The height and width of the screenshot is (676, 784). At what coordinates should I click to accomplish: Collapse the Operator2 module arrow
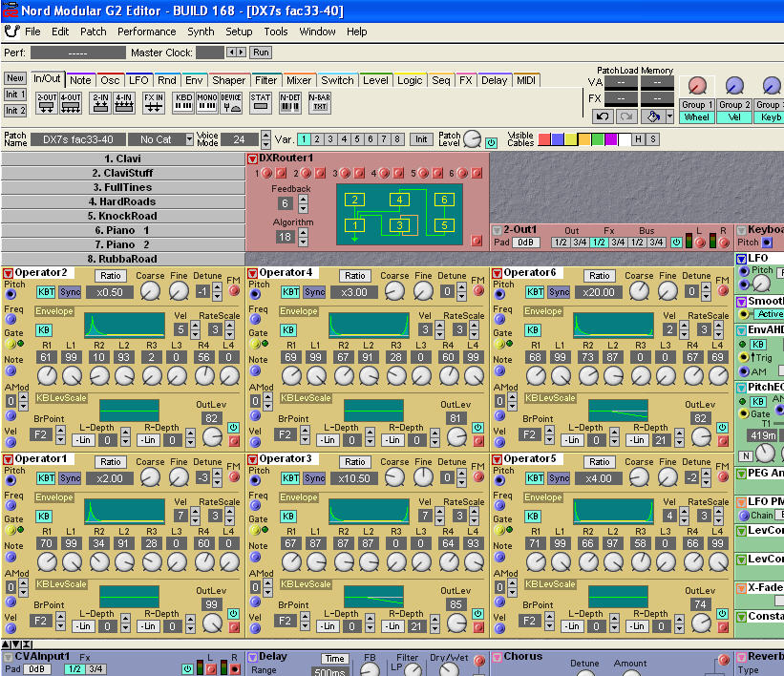point(8,274)
